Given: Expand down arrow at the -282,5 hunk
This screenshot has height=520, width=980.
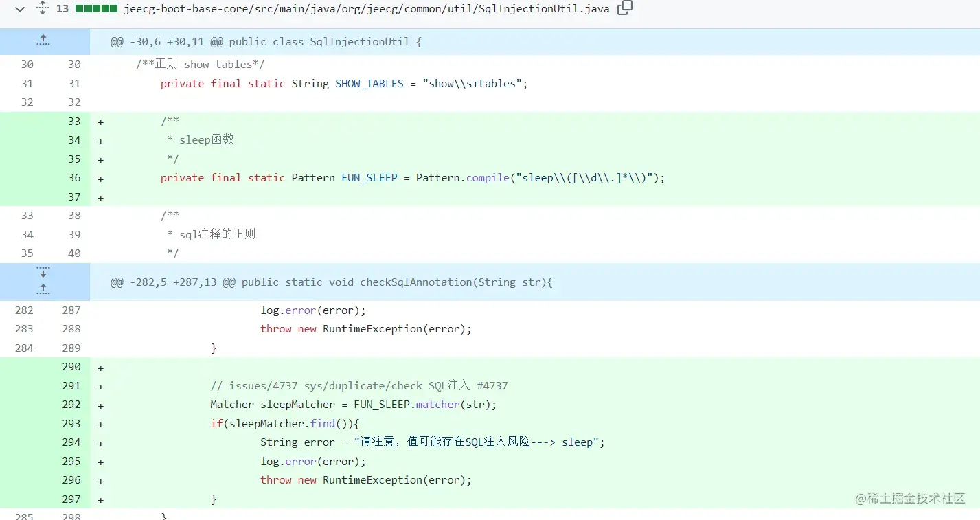Looking at the screenshot, I should [43, 273].
